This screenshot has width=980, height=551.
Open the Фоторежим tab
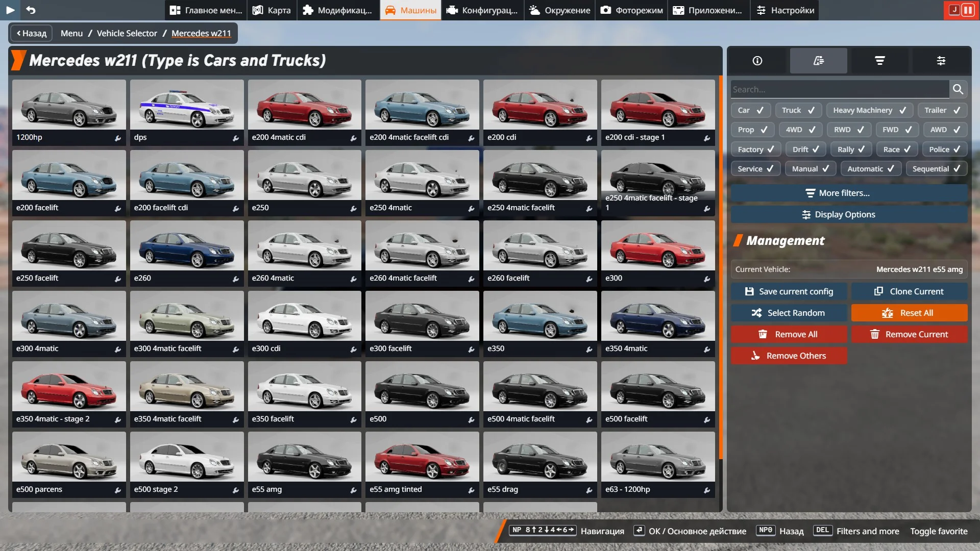pyautogui.click(x=631, y=10)
